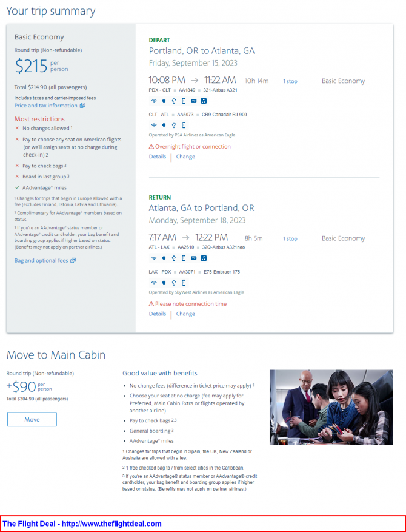Show Details for Portland to Atlanta flight

(x=158, y=157)
